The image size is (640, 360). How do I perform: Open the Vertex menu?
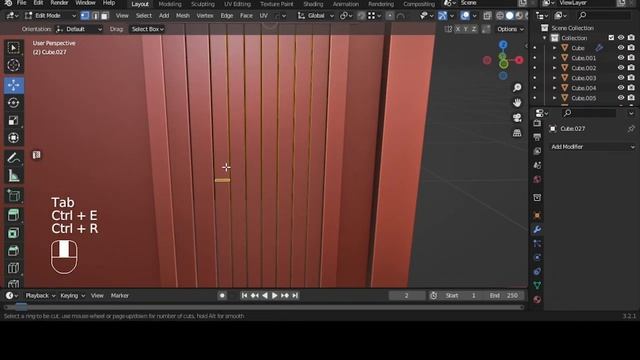coord(205,16)
